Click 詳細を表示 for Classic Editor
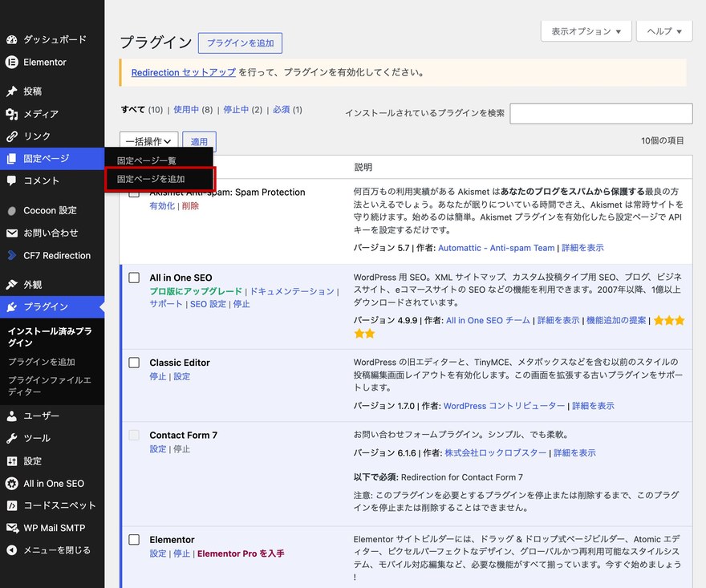Viewport: 706px width, 588px height. click(x=593, y=406)
